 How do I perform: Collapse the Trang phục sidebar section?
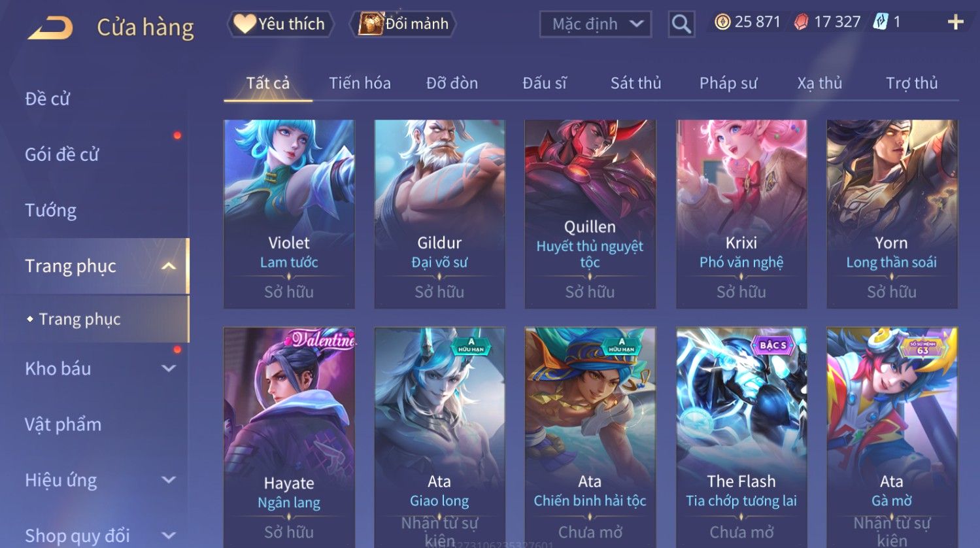click(169, 266)
